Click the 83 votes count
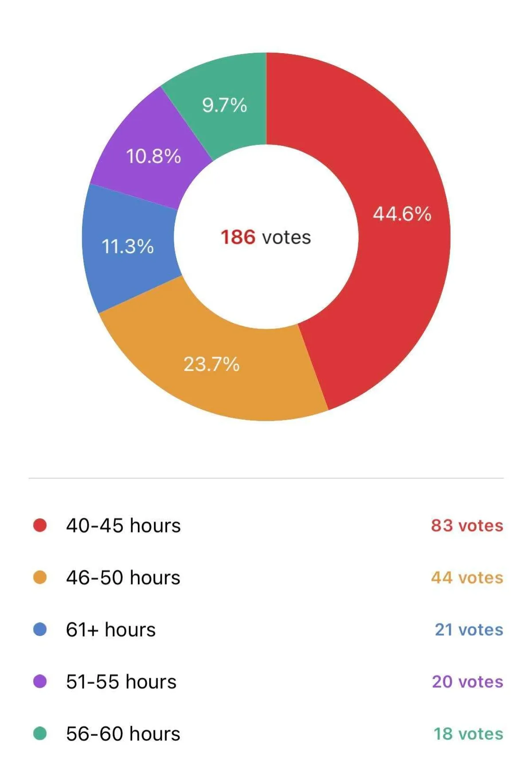This screenshot has height=773, width=532. 467,526
